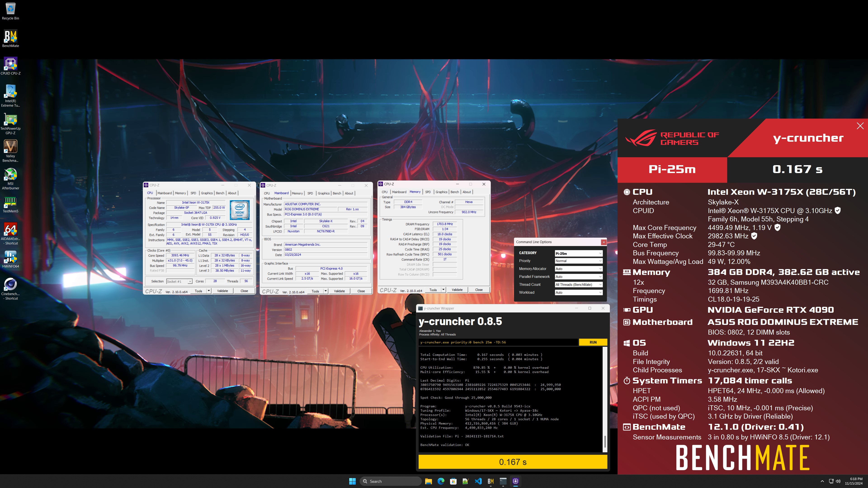Open AIDA64 Extreme shortcut icon

tap(10, 234)
